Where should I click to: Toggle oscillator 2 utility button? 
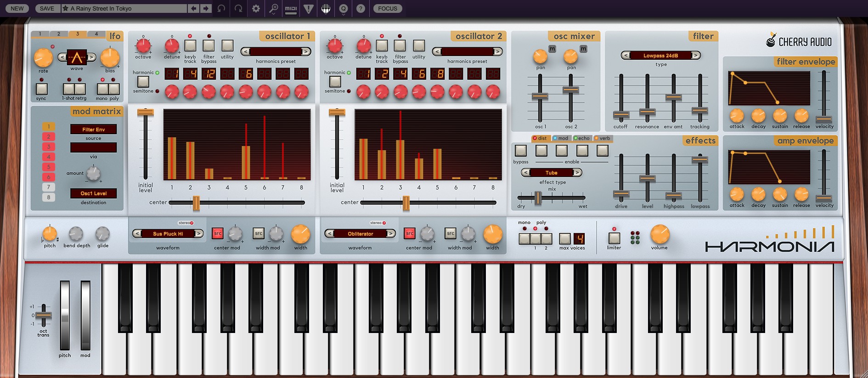pyautogui.click(x=419, y=45)
